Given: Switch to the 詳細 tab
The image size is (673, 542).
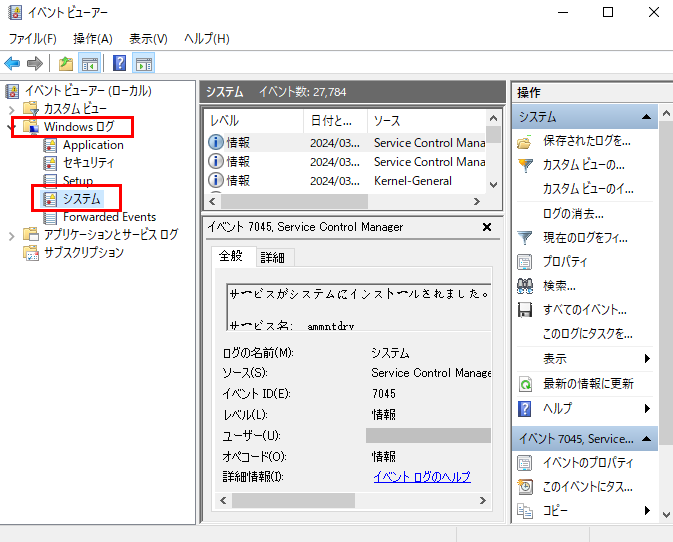Looking at the screenshot, I should (273, 257).
